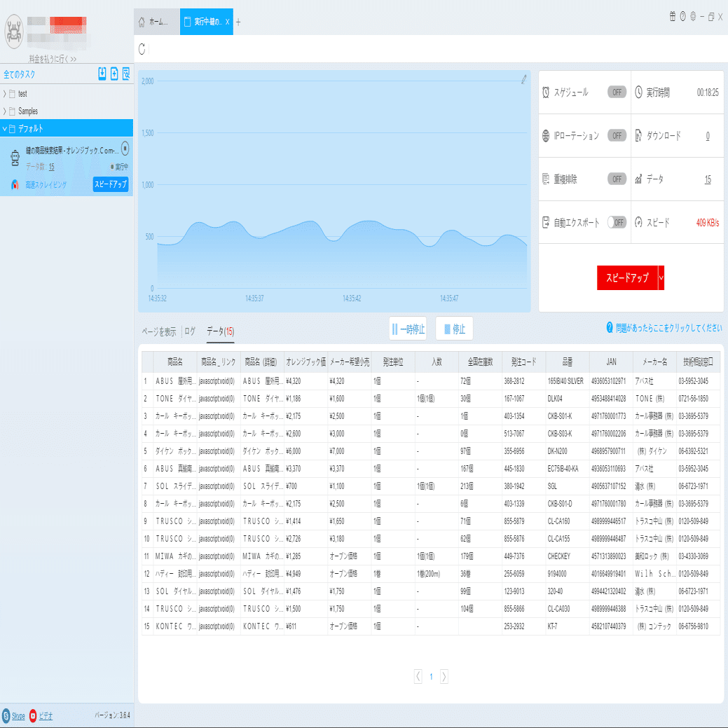Click the Skype link text
The height and width of the screenshot is (728, 728).
pyautogui.click(x=18, y=715)
